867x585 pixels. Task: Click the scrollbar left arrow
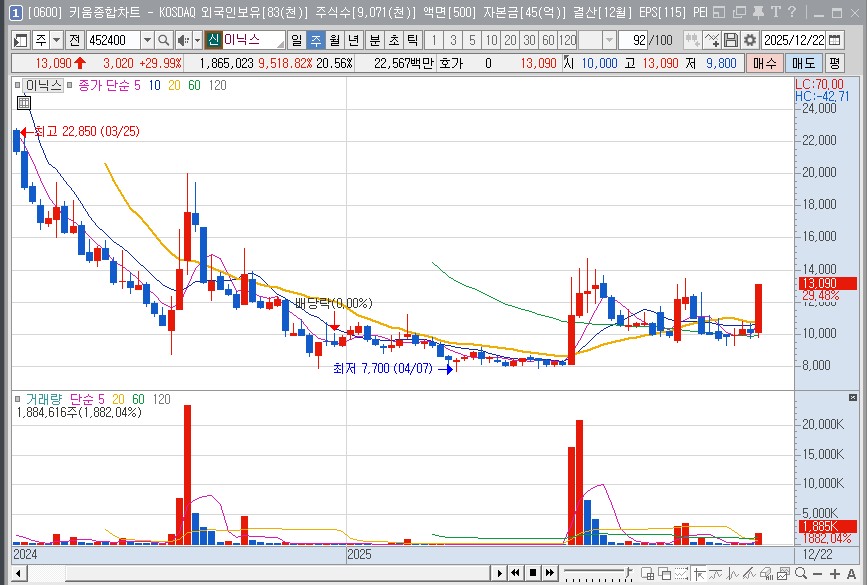pos(19,573)
